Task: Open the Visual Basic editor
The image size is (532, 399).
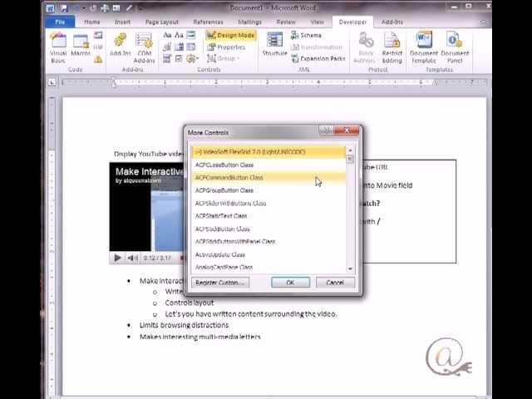Action: pos(58,48)
